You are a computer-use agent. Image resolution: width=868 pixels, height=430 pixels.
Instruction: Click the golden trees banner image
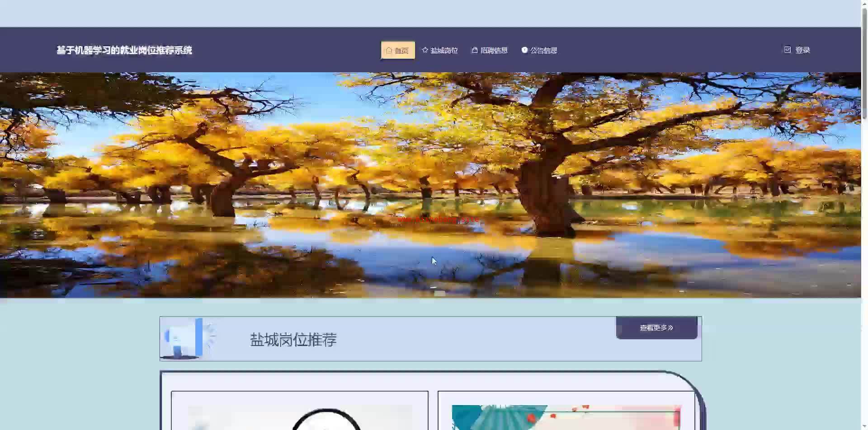click(430, 185)
